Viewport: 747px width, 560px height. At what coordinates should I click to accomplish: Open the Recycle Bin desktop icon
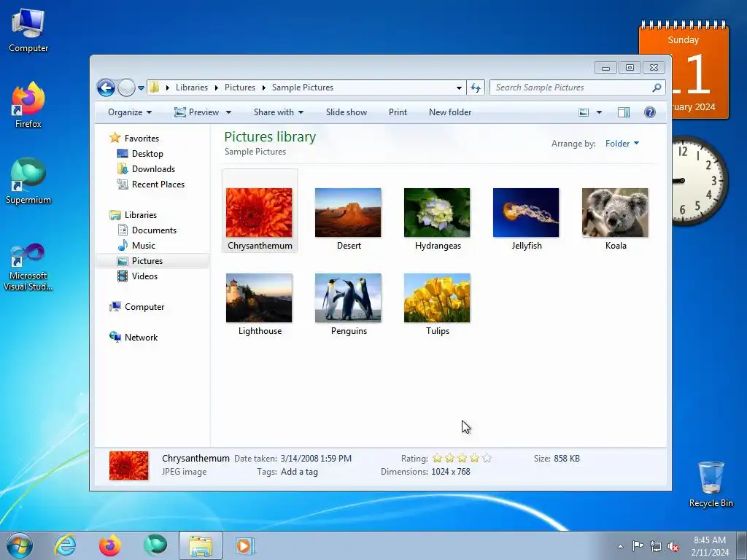click(x=711, y=484)
